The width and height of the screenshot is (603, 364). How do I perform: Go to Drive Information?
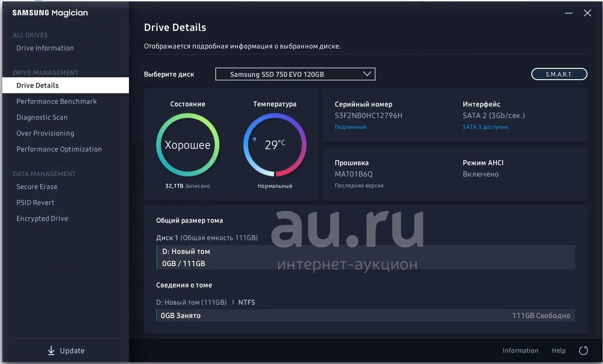(x=45, y=48)
